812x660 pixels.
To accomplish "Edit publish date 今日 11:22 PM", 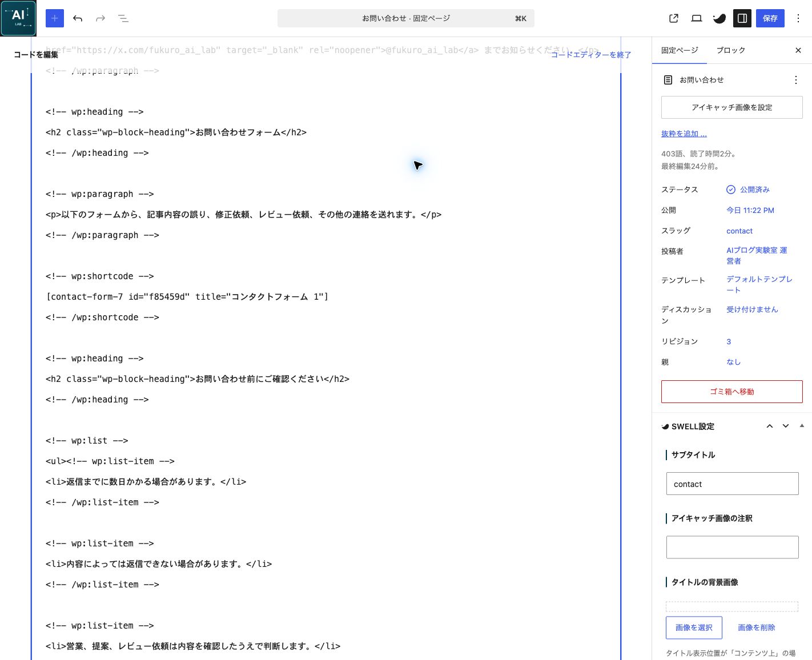I will click(750, 210).
